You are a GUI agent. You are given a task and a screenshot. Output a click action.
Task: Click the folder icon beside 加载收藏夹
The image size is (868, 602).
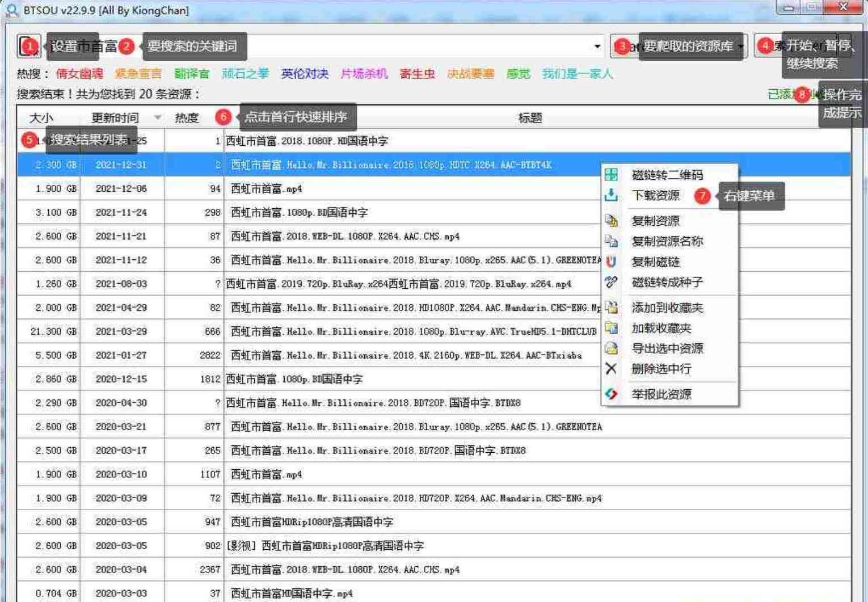pyautogui.click(x=611, y=328)
